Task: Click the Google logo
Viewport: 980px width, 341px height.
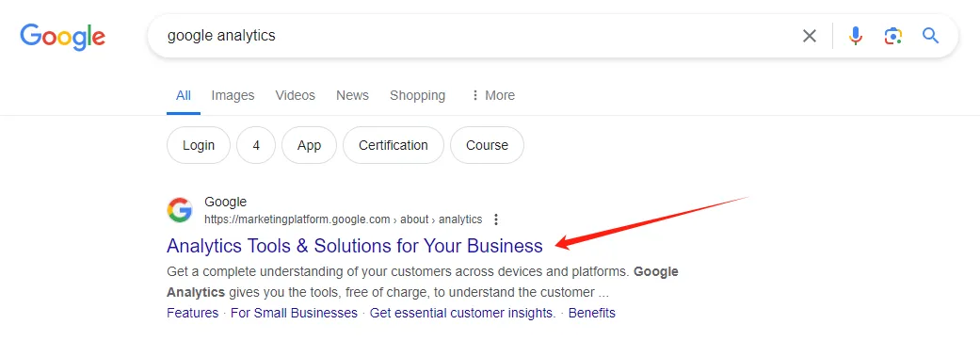Action: click(x=62, y=37)
